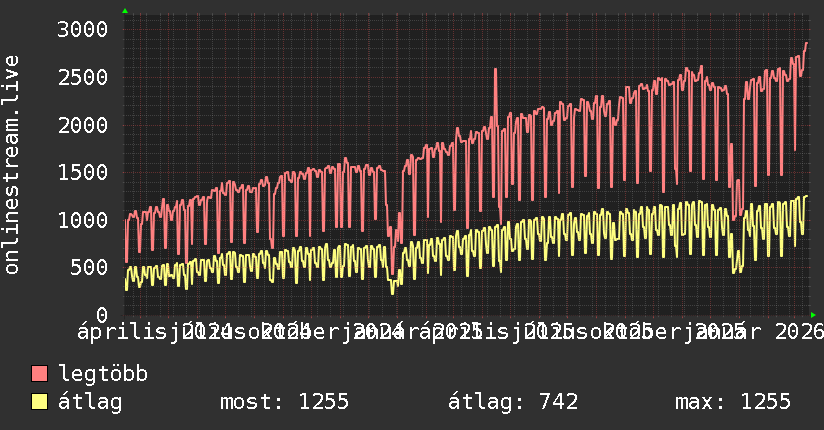824x430 pixels.
Task: Click the y-axis label 1000
Action: point(83,220)
